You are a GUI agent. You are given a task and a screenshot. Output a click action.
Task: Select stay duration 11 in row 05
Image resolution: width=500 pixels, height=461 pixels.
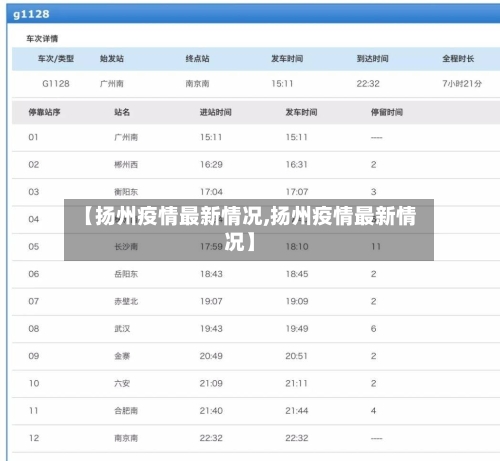376,246
